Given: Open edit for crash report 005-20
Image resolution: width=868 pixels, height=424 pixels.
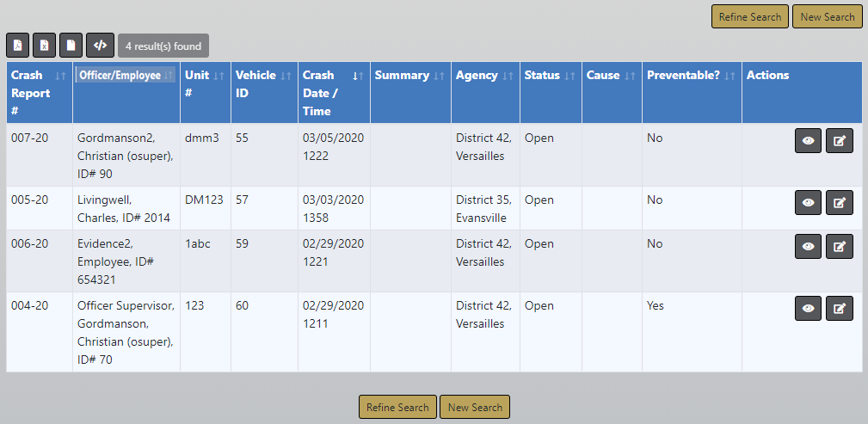Looking at the screenshot, I should 839,203.
